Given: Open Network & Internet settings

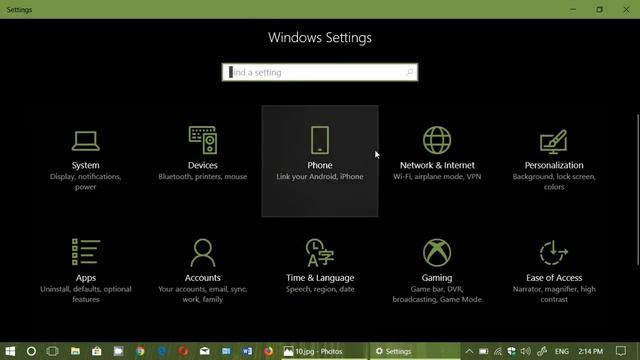Looking at the screenshot, I should coord(437,161).
